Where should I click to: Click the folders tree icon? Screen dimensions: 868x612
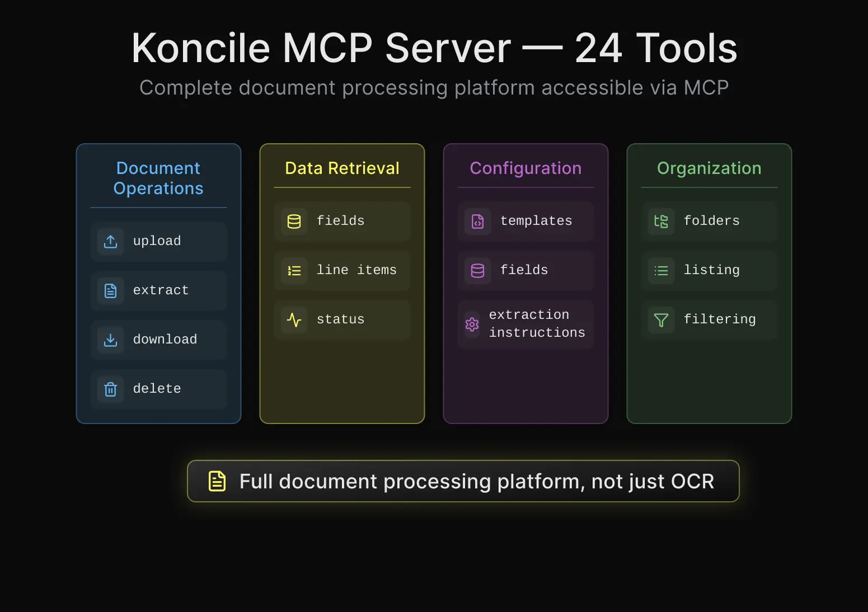[x=661, y=222]
